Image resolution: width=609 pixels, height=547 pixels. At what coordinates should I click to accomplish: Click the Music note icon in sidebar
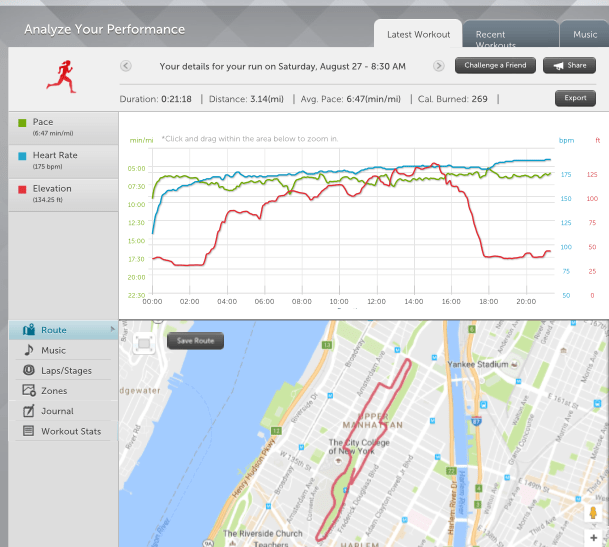28,350
